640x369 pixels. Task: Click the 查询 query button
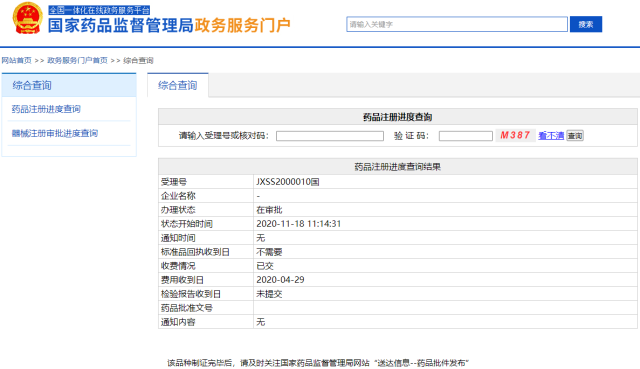(x=575, y=136)
